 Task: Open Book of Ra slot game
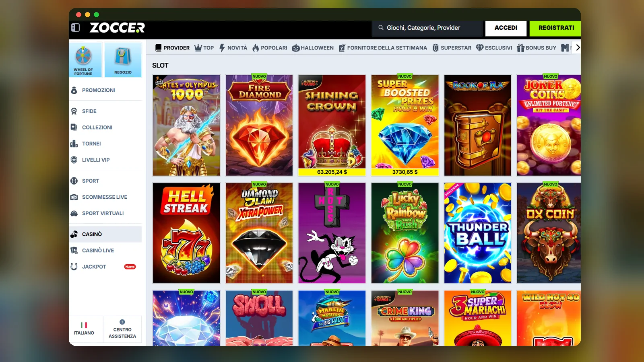coord(478,125)
